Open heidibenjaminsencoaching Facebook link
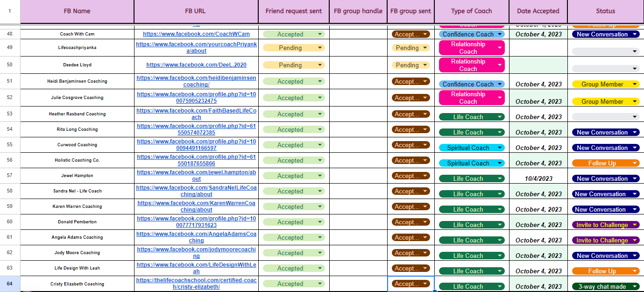This screenshot has height=292, width=644. pos(196,81)
